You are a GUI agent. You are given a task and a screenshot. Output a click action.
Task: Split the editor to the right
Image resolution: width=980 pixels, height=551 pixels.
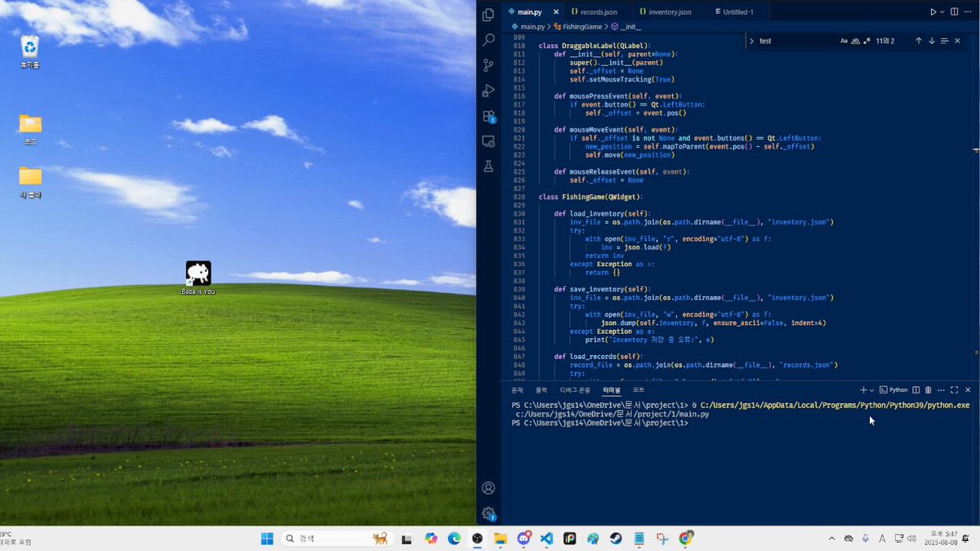coord(955,12)
